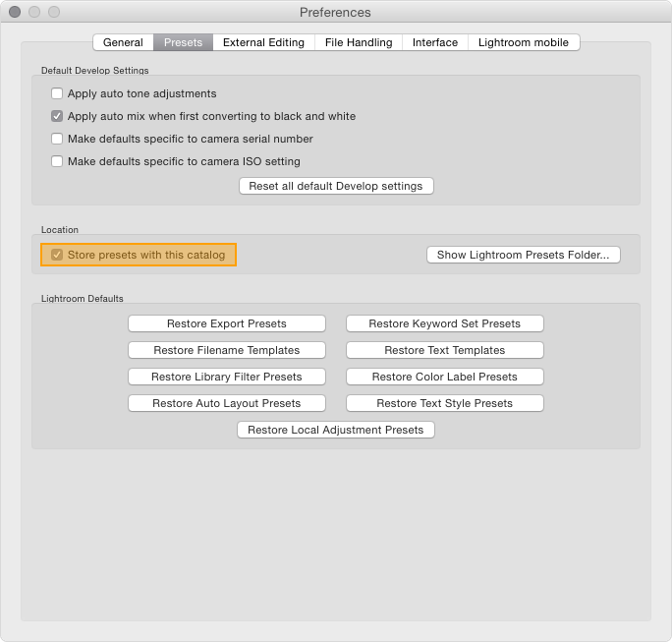
Task: Switch to Lightroom mobile tab
Action: (x=524, y=42)
